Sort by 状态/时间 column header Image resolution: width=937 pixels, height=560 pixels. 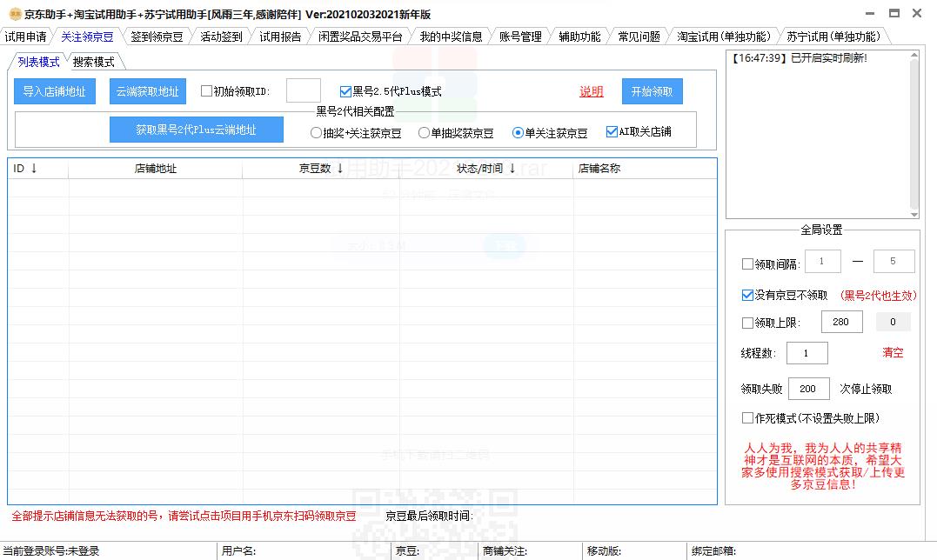(x=485, y=169)
